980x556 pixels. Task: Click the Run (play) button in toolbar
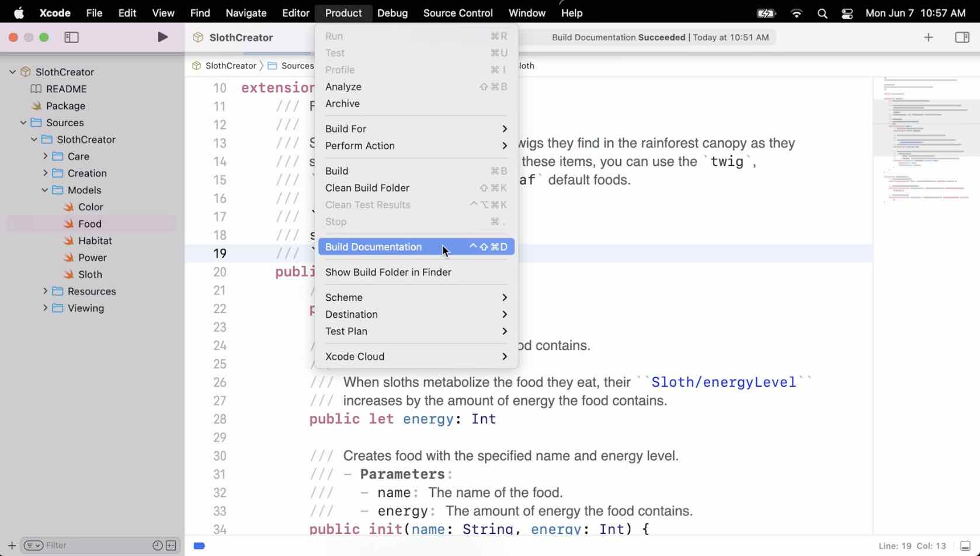click(x=163, y=37)
